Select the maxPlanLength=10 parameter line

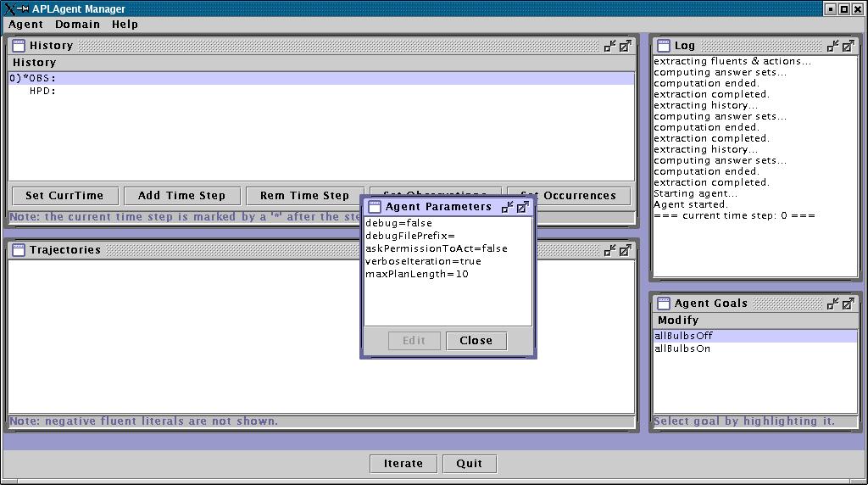417,274
